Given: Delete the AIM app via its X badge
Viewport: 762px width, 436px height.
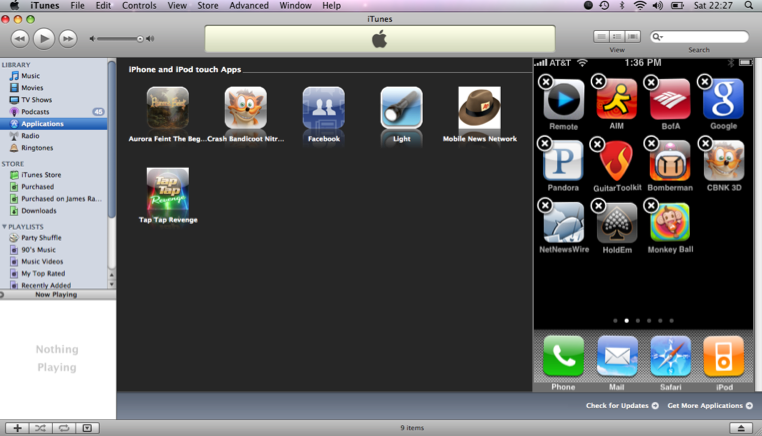Looking at the screenshot, I should 599,81.
